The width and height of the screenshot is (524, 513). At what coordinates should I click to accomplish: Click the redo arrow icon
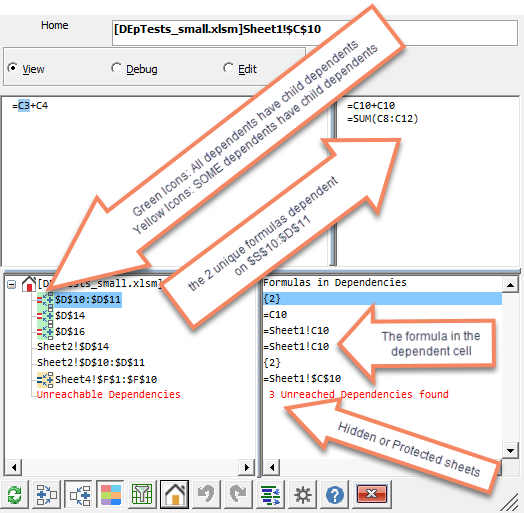tap(238, 494)
